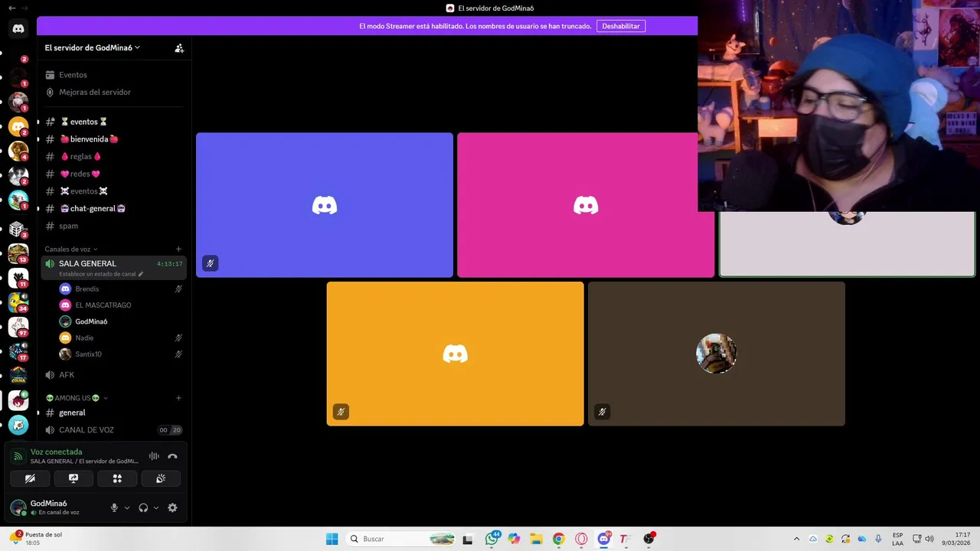
Task: Go back with top-left arrow
Action: pos(11,8)
